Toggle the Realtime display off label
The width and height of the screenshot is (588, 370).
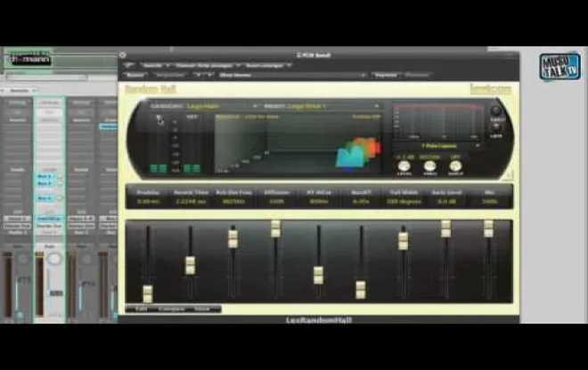tap(366, 117)
